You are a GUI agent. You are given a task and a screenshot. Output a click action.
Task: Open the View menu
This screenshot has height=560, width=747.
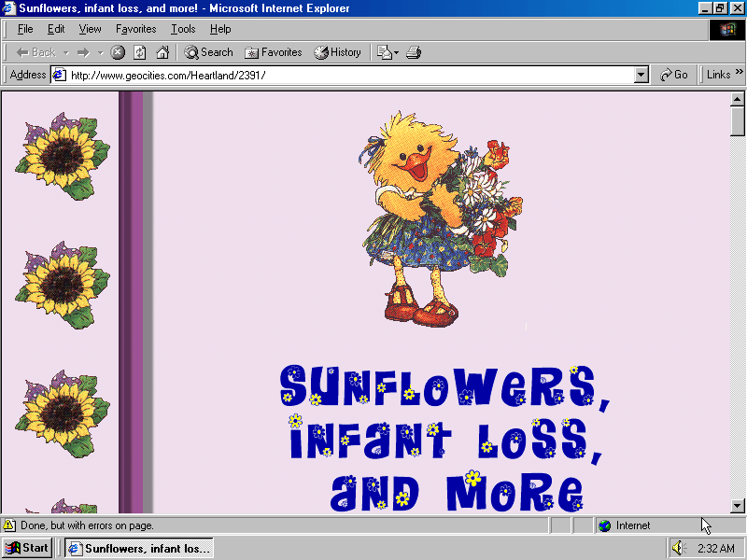click(x=90, y=29)
